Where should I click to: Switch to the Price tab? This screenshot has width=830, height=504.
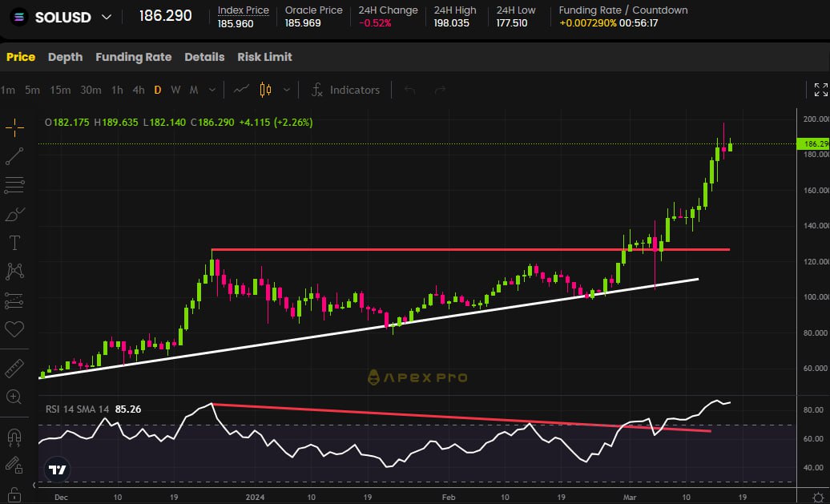tap(21, 57)
